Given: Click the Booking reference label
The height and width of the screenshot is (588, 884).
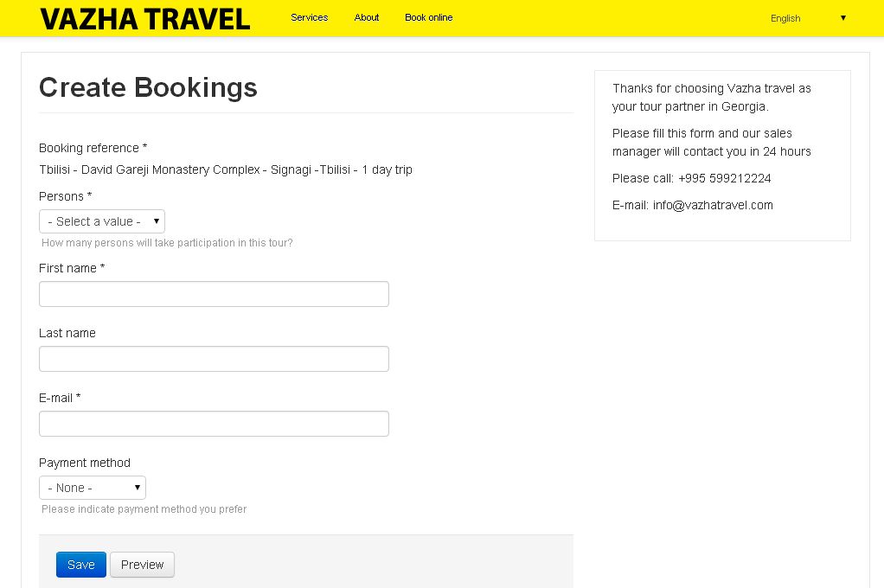Looking at the screenshot, I should pos(93,148).
